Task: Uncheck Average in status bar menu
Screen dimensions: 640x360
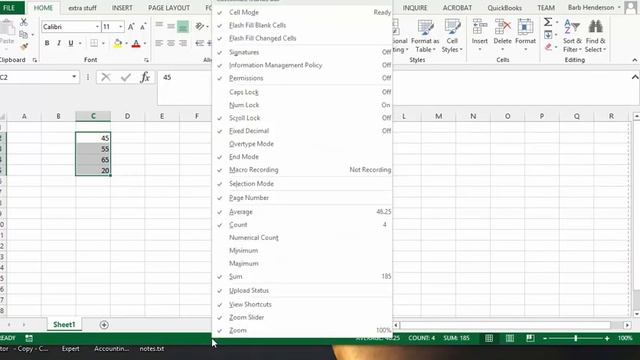Action: (x=302, y=212)
